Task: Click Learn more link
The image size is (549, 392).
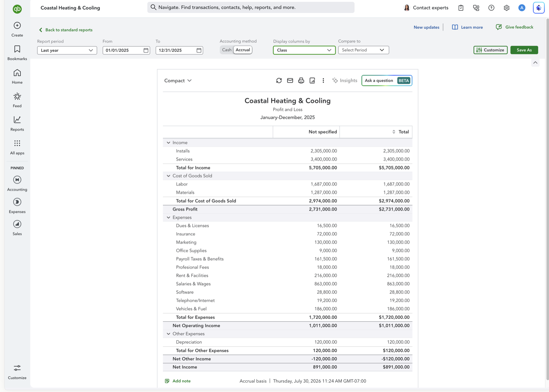Action: [x=467, y=27]
